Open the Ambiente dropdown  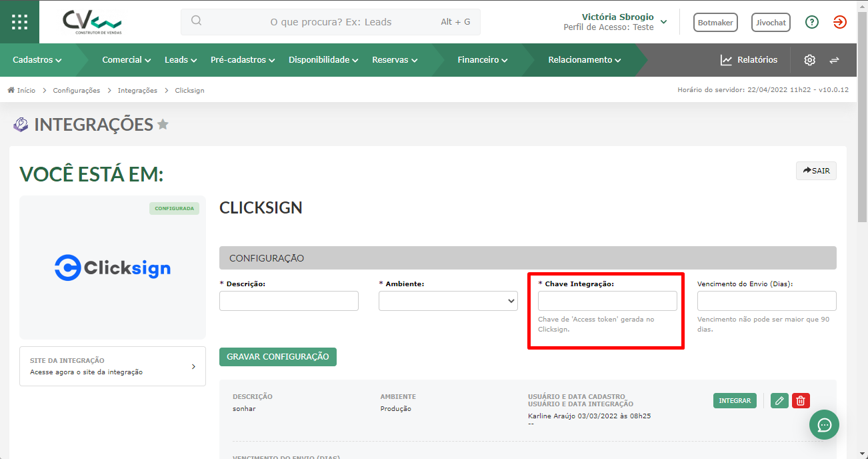(x=448, y=301)
